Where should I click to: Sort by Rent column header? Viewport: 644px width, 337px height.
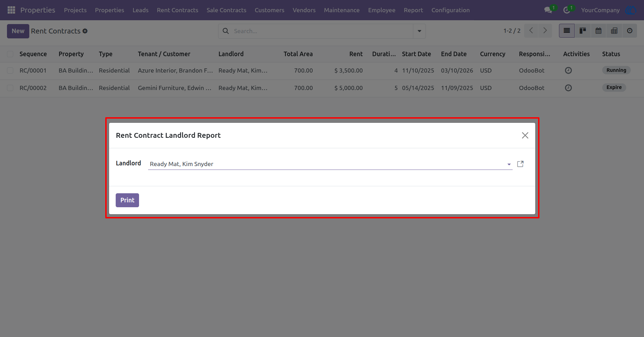click(356, 54)
